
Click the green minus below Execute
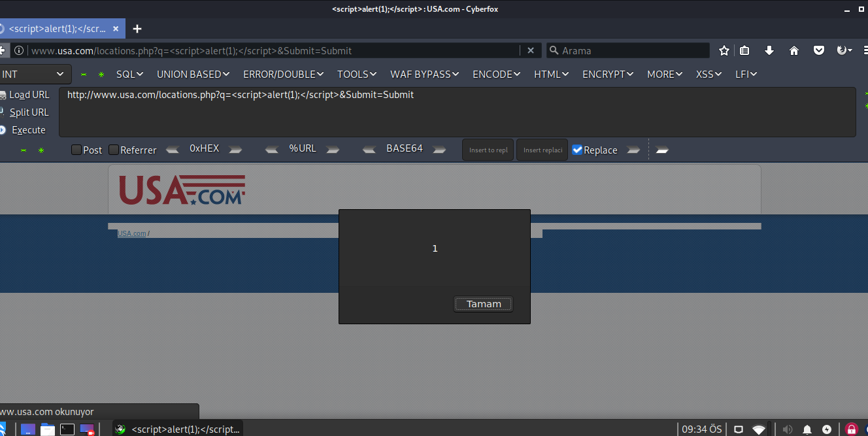click(24, 150)
